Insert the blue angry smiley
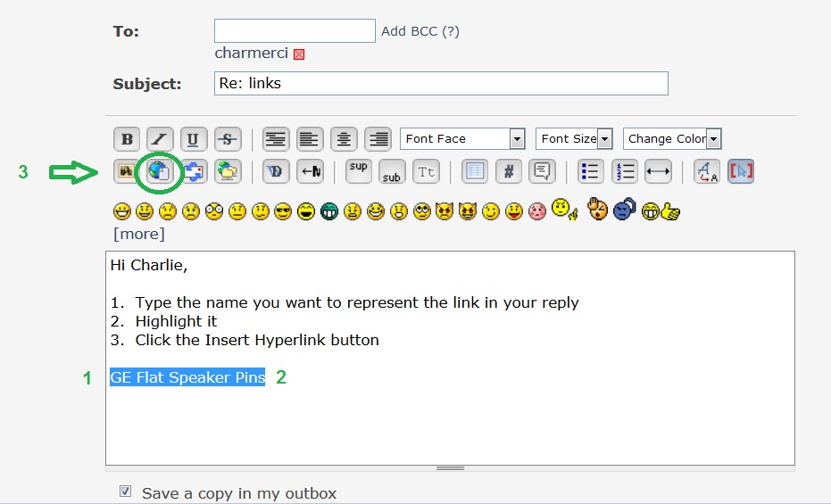 624,209
